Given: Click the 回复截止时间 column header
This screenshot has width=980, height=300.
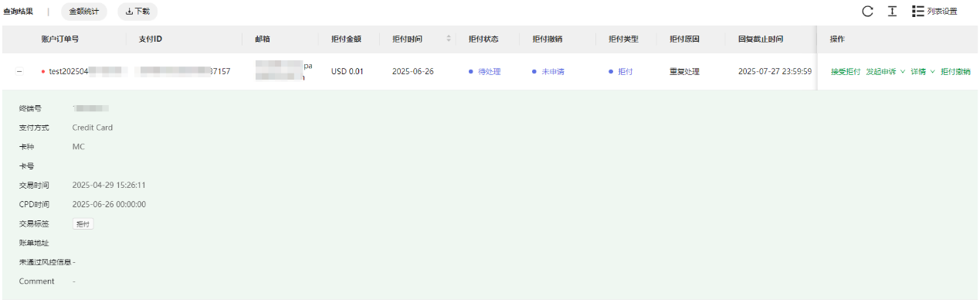Looking at the screenshot, I should click(761, 39).
